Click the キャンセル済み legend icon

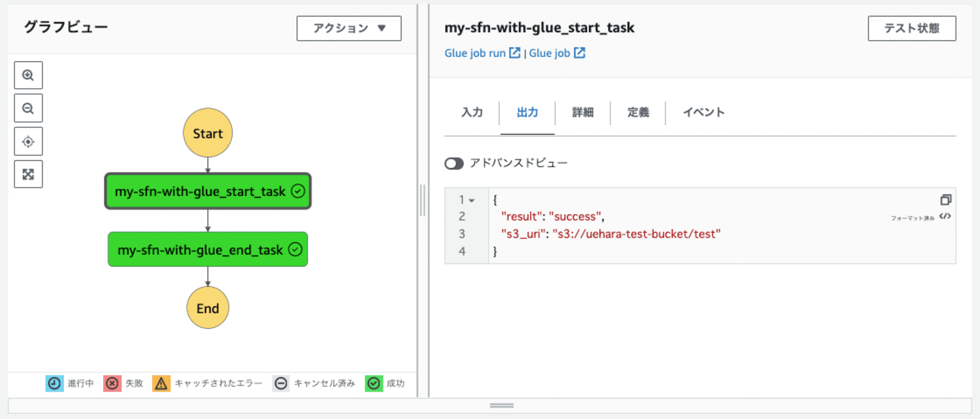pyautogui.click(x=281, y=383)
